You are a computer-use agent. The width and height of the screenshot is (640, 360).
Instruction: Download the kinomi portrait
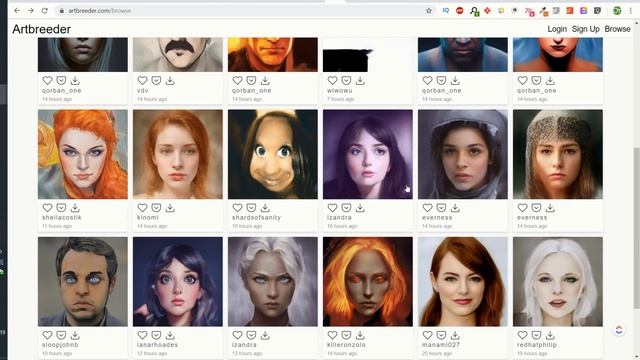click(170, 208)
